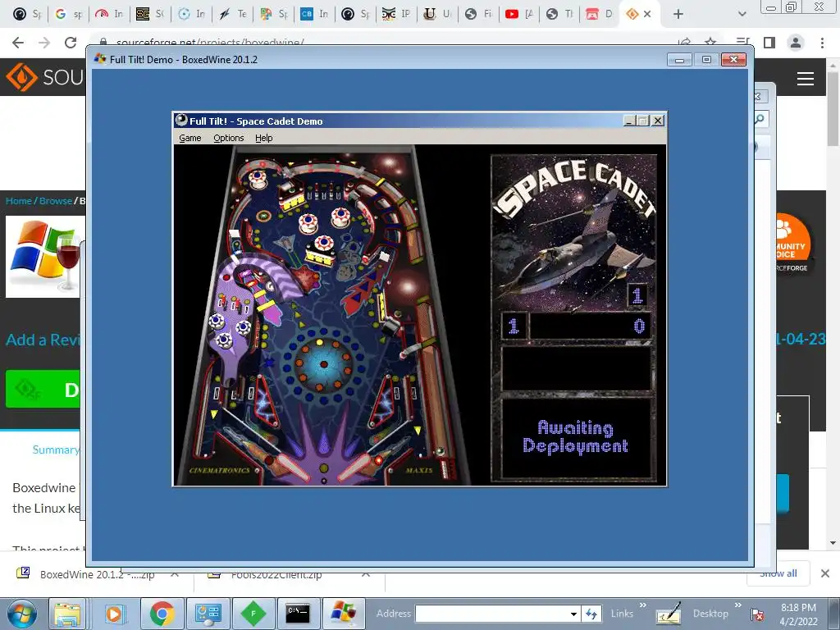Click the tablet input pen taskbar icon
Viewport: 840px width, 630px height.
click(x=668, y=614)
